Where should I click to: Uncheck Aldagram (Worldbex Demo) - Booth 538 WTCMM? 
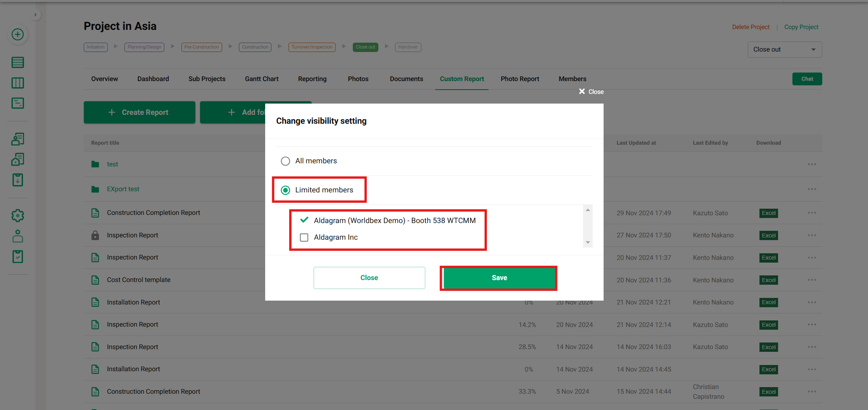coord(304,220)
